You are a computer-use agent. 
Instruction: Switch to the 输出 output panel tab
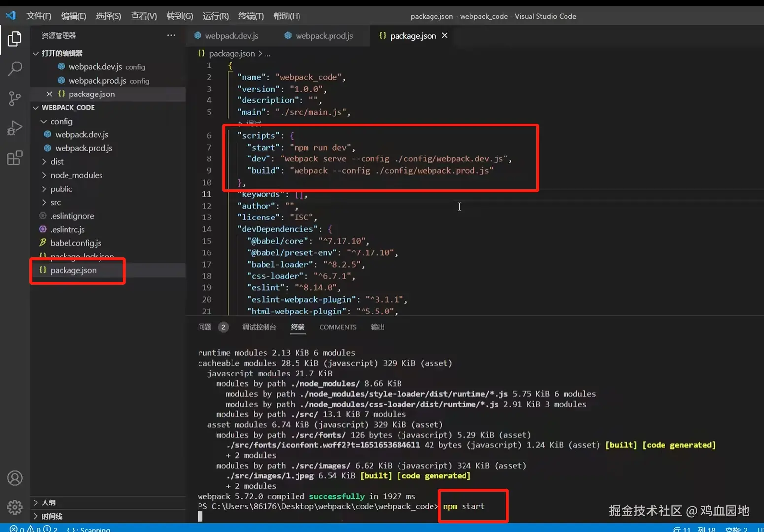378,327
